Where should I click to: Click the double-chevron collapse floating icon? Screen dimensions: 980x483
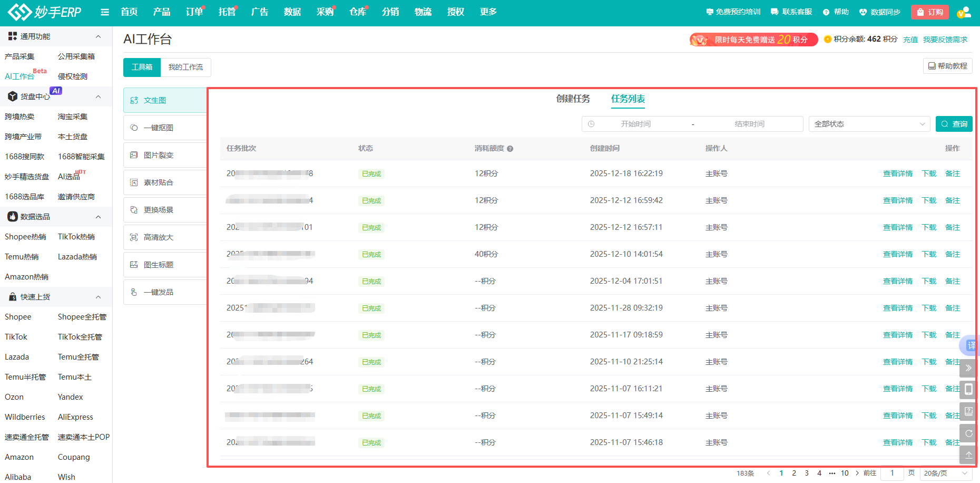(968, 368)
